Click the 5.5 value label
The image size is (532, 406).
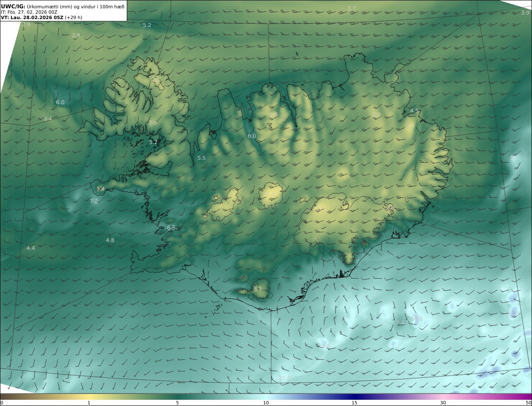202,158
